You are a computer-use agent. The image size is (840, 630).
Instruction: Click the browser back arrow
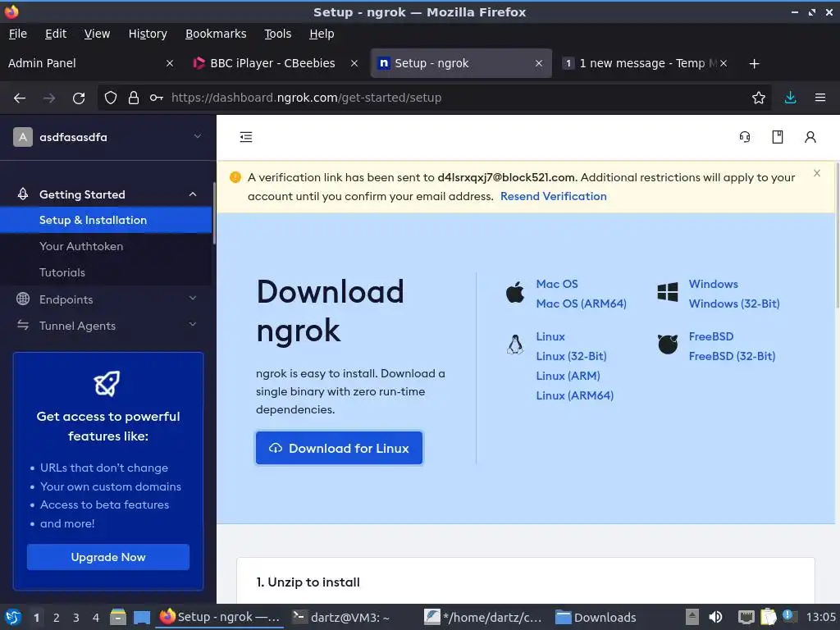(20, 98)
